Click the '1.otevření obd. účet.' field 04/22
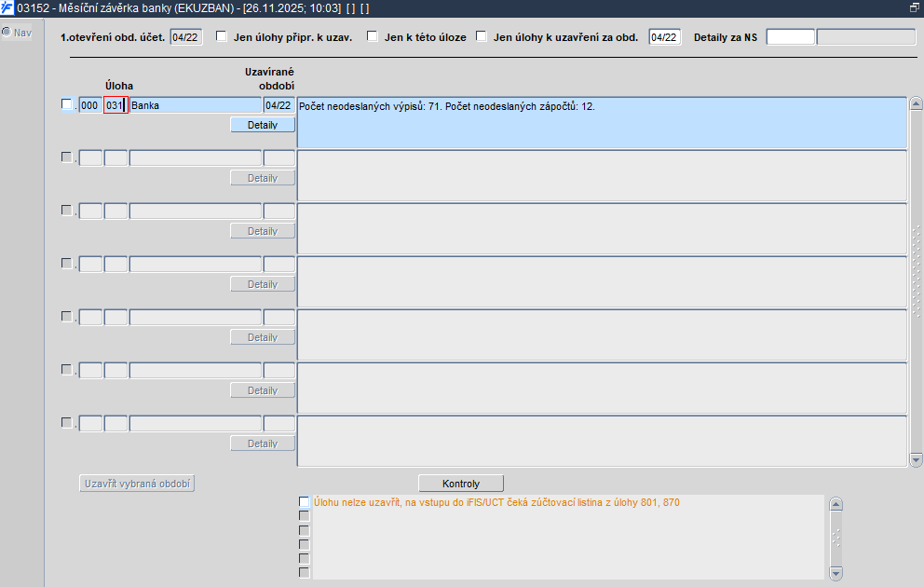Viewport: 924px width, 587px height. click(x=186, y=37)
